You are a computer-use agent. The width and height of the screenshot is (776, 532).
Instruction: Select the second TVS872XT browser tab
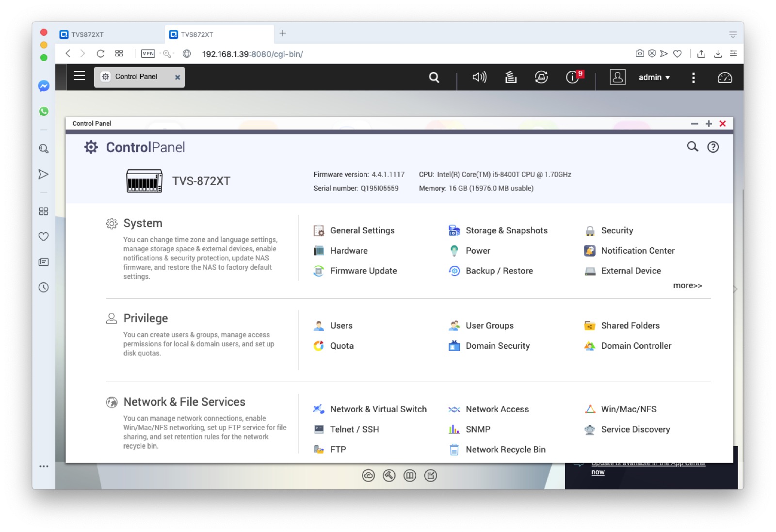pos(219,34)
